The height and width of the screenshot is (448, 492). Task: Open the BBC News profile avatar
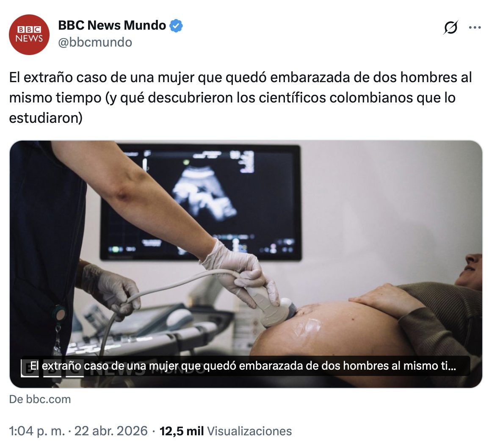29,34
